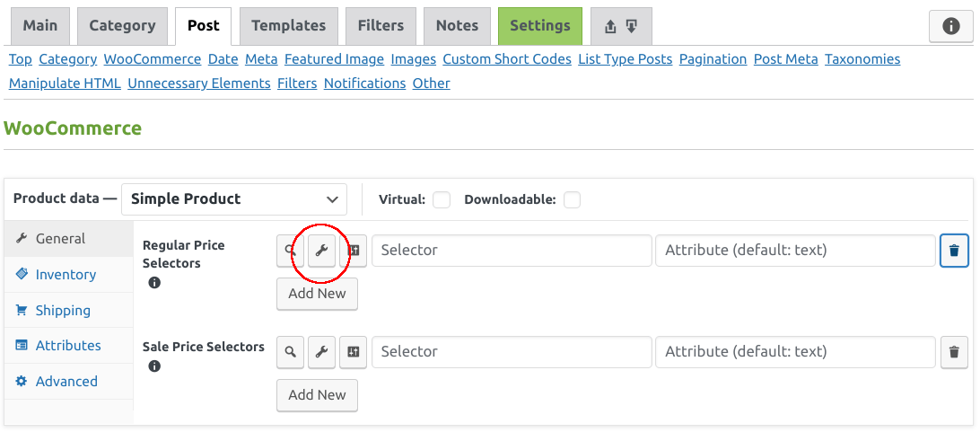Click the magnifier button for Regular Price selector
Image resolution: width=980 pixels, height=432 pixels.
290,251
